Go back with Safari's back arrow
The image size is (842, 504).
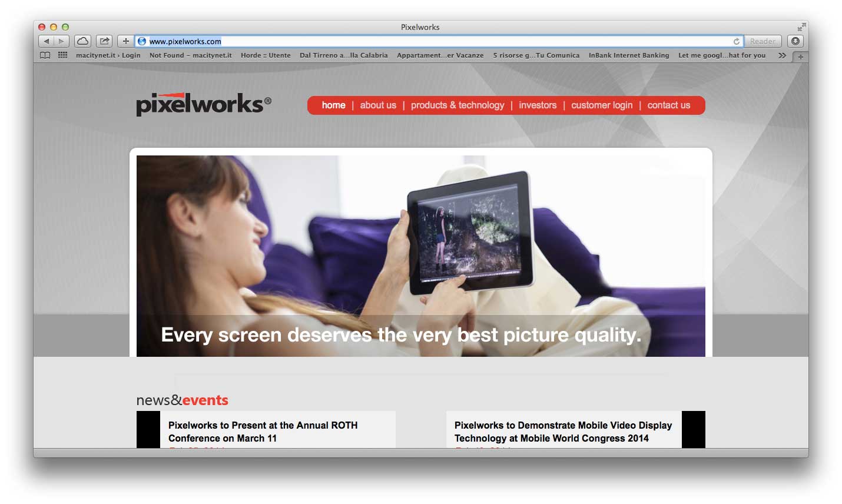(47, 41)
